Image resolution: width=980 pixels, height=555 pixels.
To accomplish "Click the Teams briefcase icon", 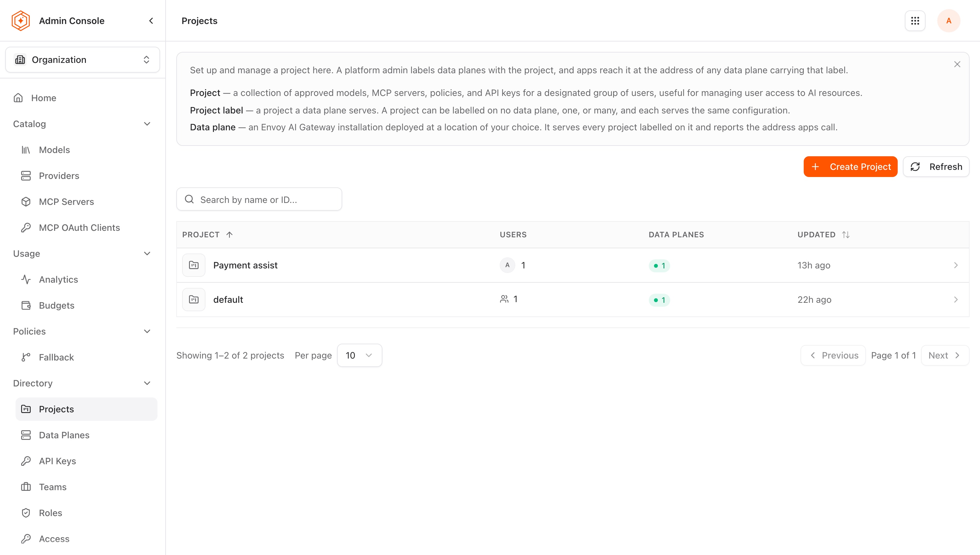I will (x=26, y=487).
